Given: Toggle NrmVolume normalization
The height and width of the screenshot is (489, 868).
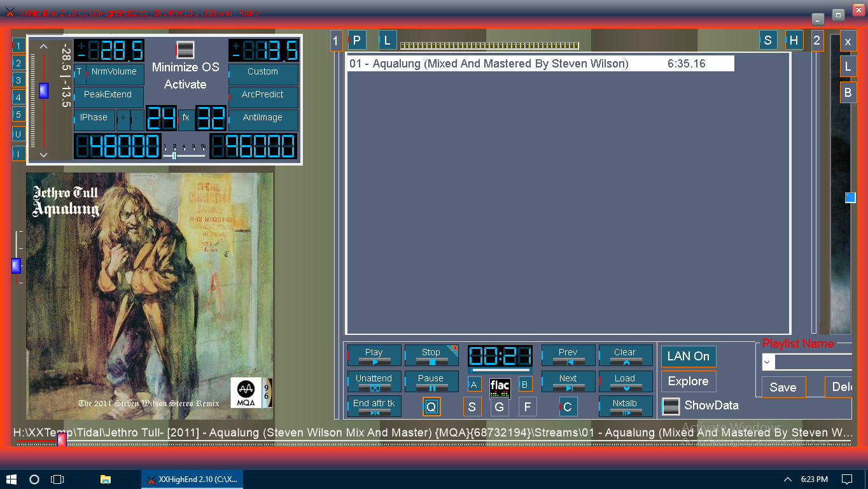Looking at the screenshot, I should click(x=115, y=74).
